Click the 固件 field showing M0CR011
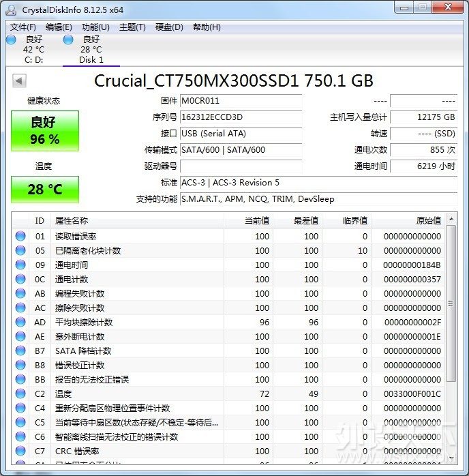 pos(241,101)
